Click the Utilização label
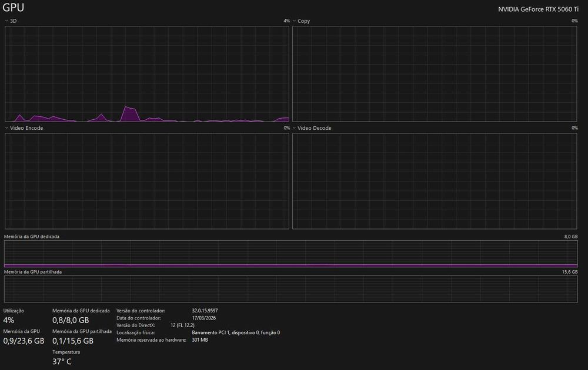588x370 pixels. (14, 311)
